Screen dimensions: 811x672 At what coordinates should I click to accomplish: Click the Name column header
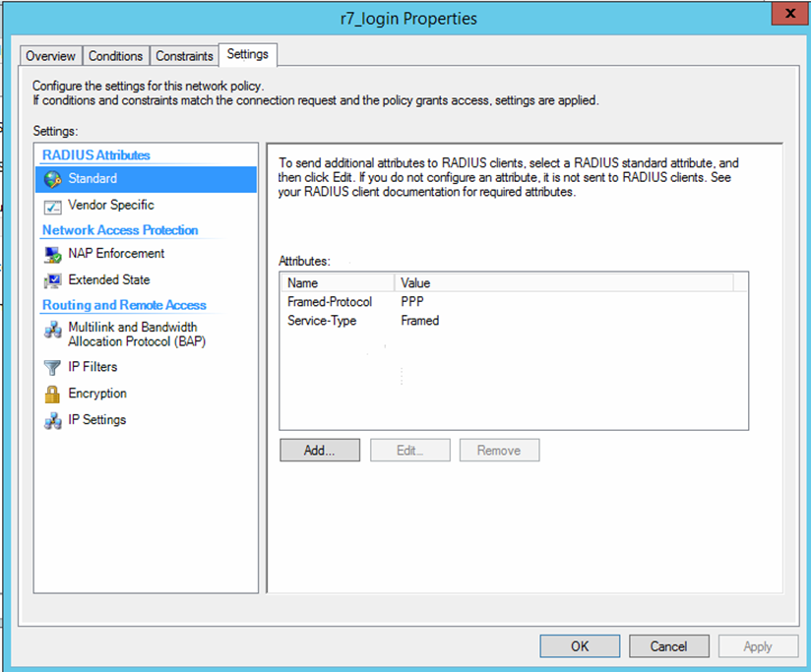pyautogui.click(x=337, y=282)
